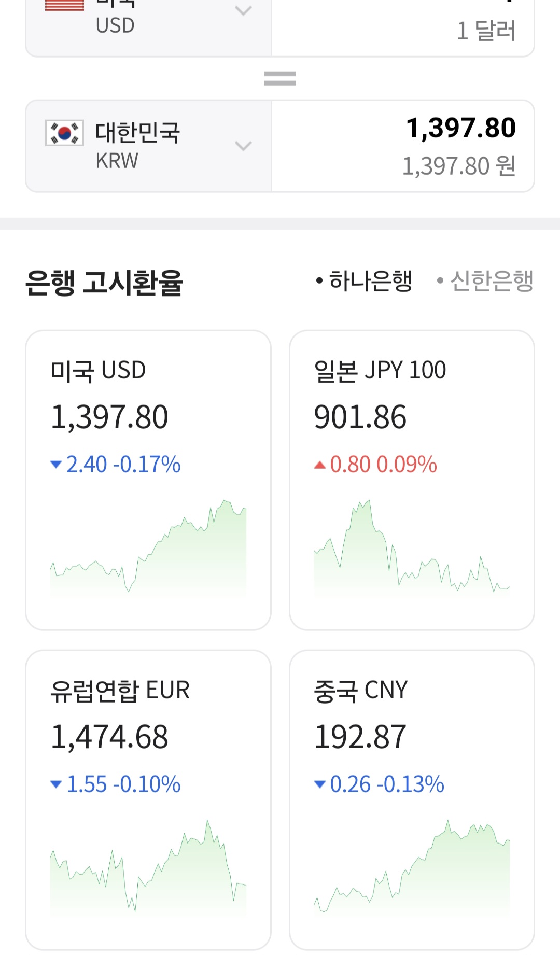Switch rate source to 신한은행
This screenshot has width=560, height=955.
coord(486,281)
